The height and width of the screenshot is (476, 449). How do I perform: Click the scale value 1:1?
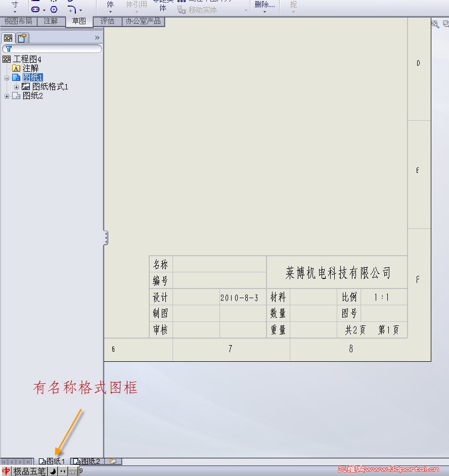pyautogui.click(x=382, y=297)
